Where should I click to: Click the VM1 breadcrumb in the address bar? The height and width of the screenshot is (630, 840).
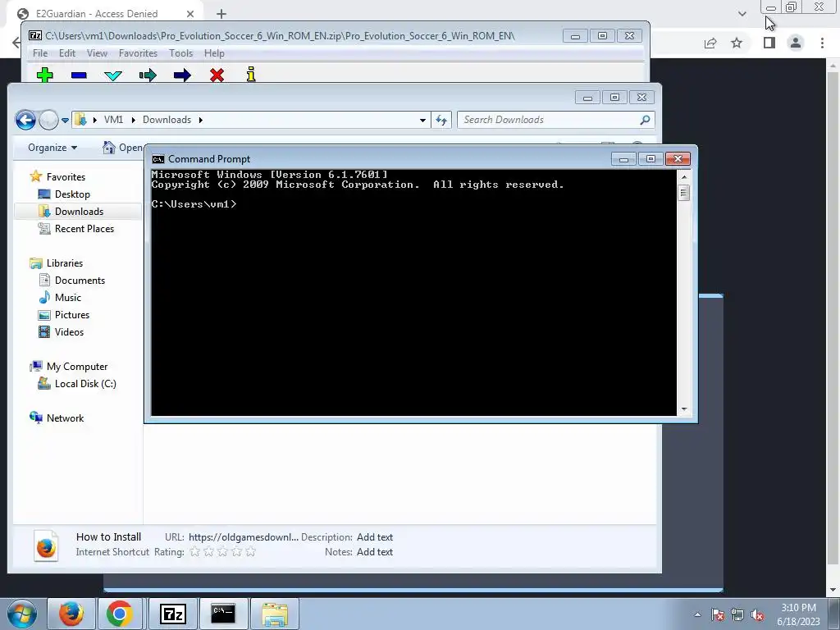click(x=113, y=120)
